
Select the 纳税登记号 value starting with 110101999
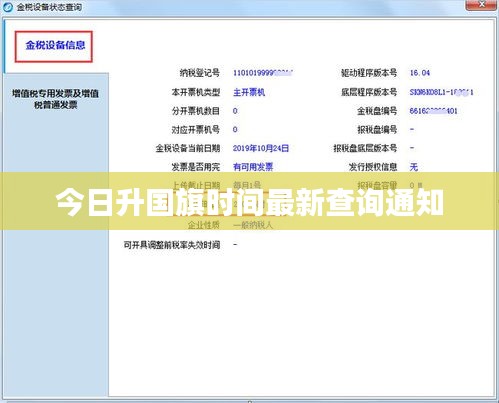pyautogui.click(x=263, y=73)
